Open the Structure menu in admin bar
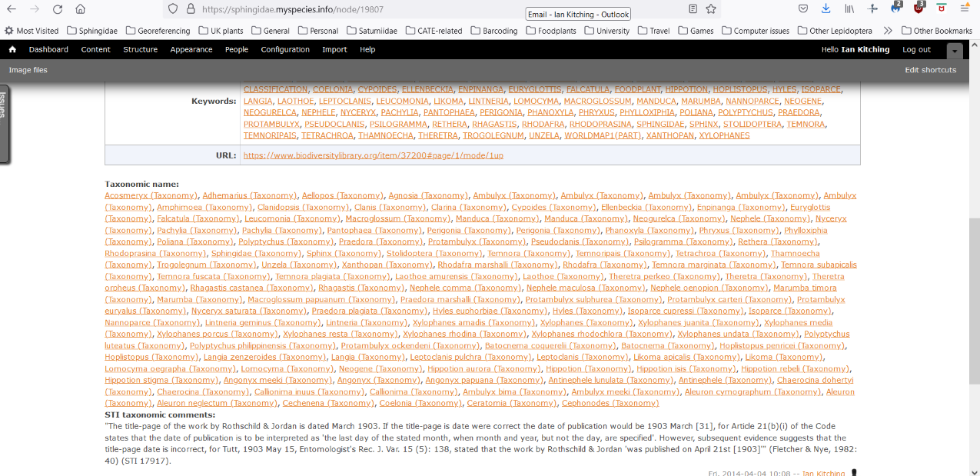 click(140, 49)
